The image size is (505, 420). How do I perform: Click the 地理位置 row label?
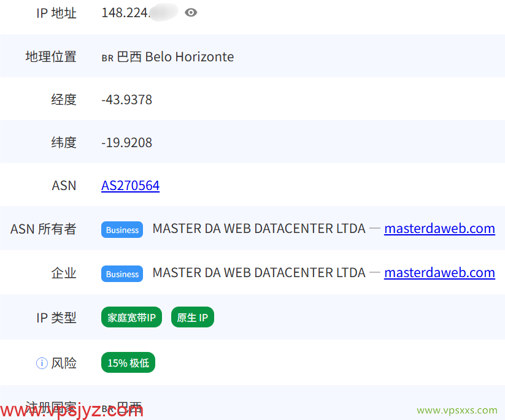[64, 56]
